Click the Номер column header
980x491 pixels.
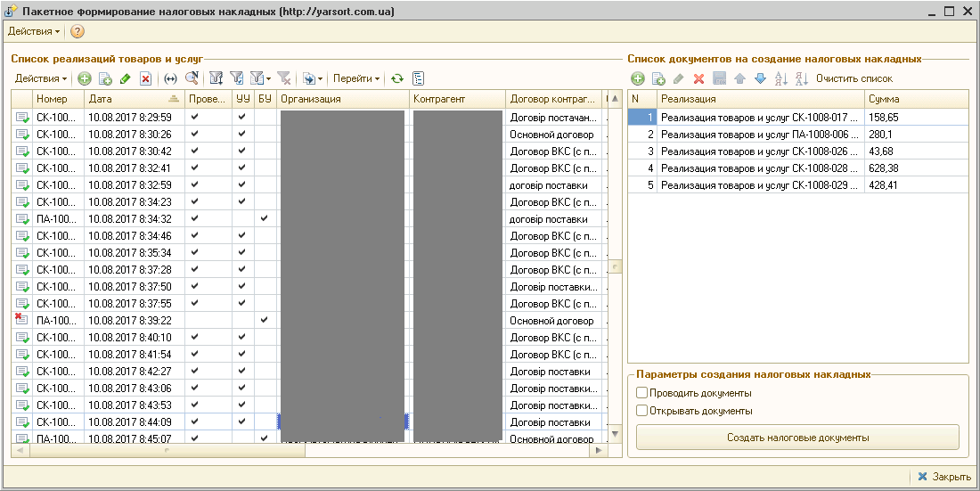pos(58,99)
